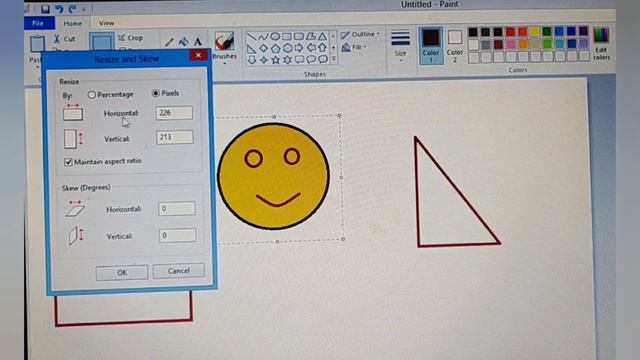Pick the purple color swatch
640x360 pixels.
tap(583, 32)
